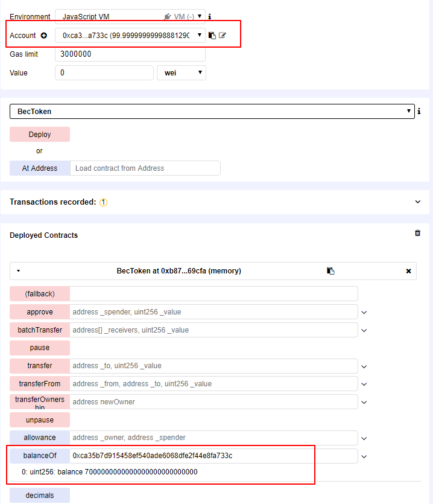Click the Deploy button
This screenshot has width=433, height=504.
coord(40,135)
